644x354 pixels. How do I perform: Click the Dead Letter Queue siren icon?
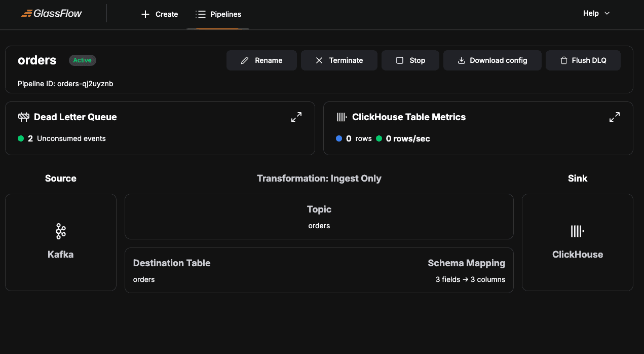[23, 117]
